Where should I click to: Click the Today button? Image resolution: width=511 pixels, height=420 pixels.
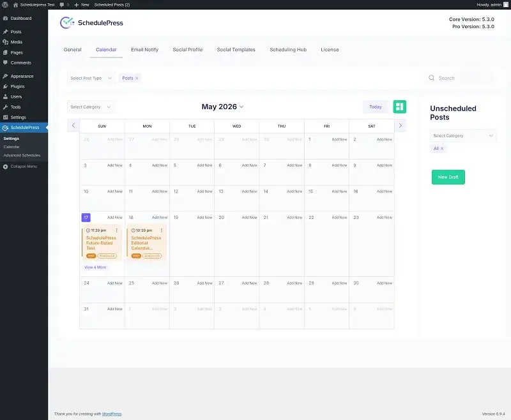(x=376, y=107)
